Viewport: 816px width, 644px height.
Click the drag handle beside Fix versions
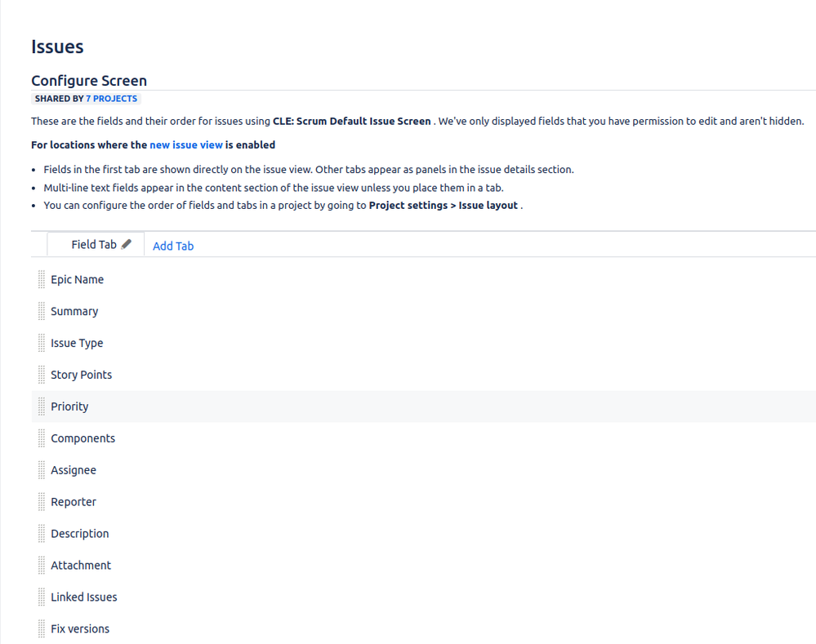pyautogui.click(x=41, y=628)
